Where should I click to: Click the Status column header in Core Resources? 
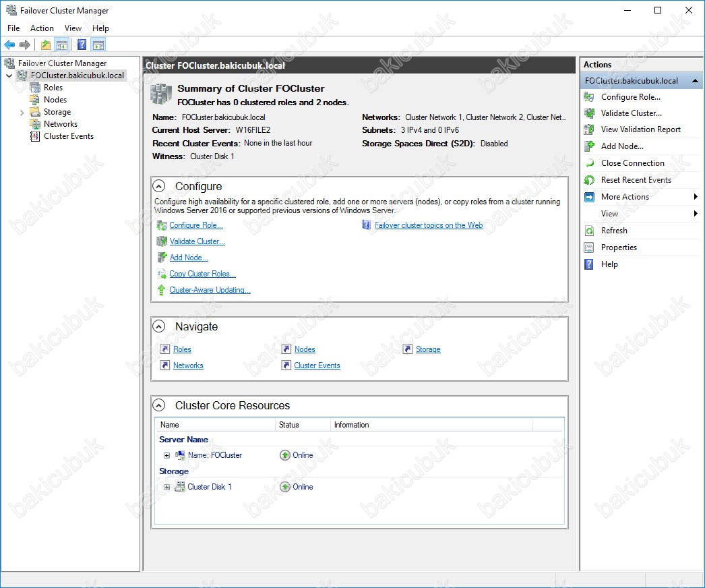coord(303,425)
